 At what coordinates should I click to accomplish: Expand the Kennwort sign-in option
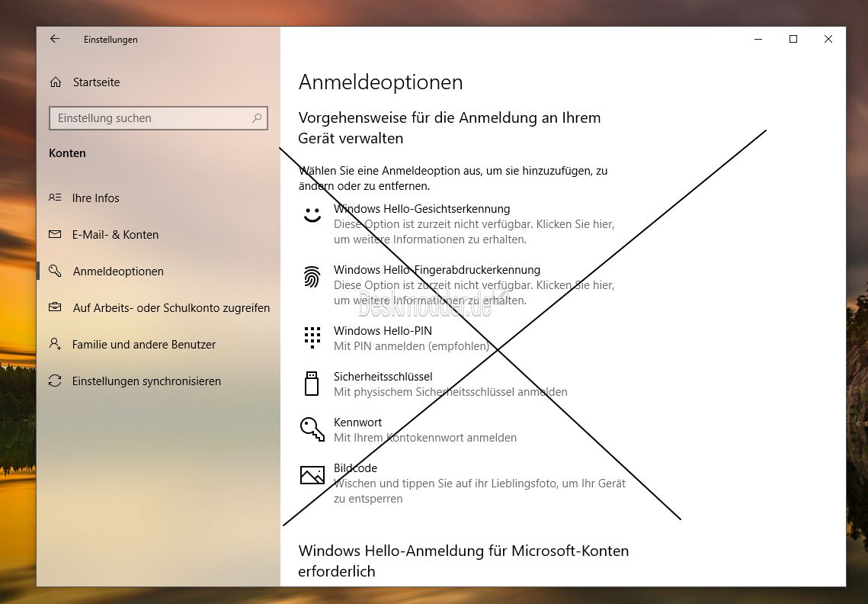click(x=464, y=429)
